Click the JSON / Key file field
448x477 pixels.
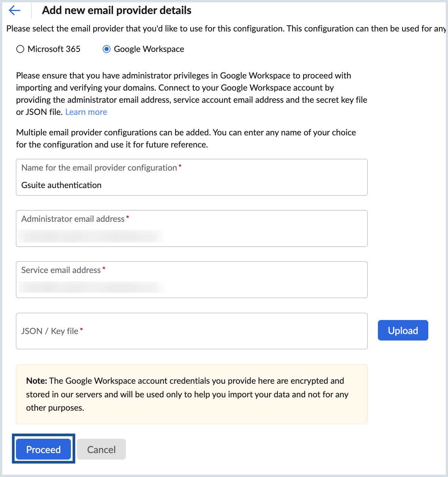tap(191, 331)
